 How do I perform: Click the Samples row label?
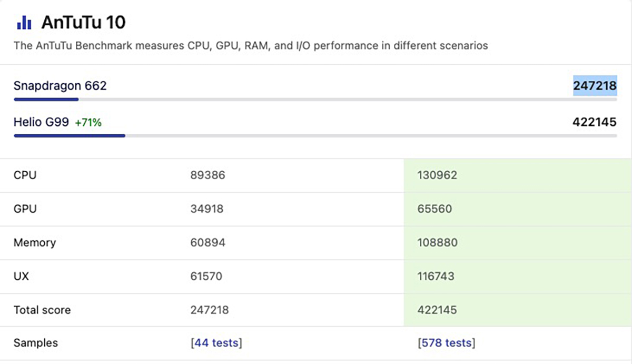[x=36, y=343]
